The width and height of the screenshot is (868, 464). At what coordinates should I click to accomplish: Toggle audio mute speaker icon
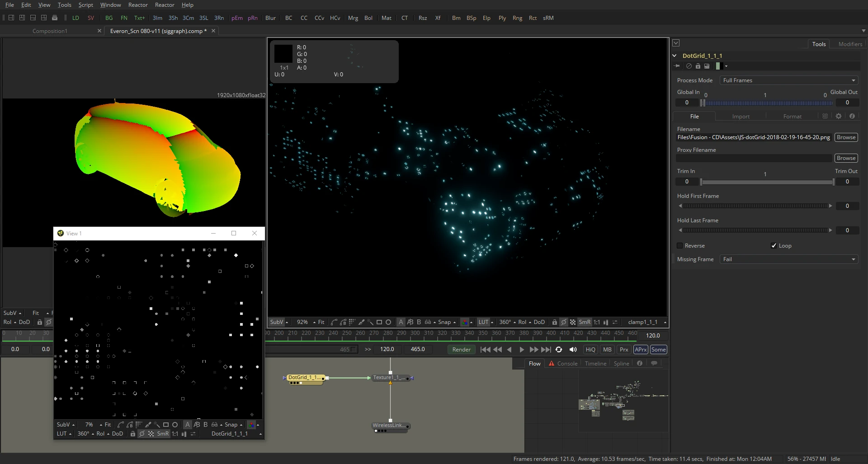pyautogui.click(x=573, y=349)
